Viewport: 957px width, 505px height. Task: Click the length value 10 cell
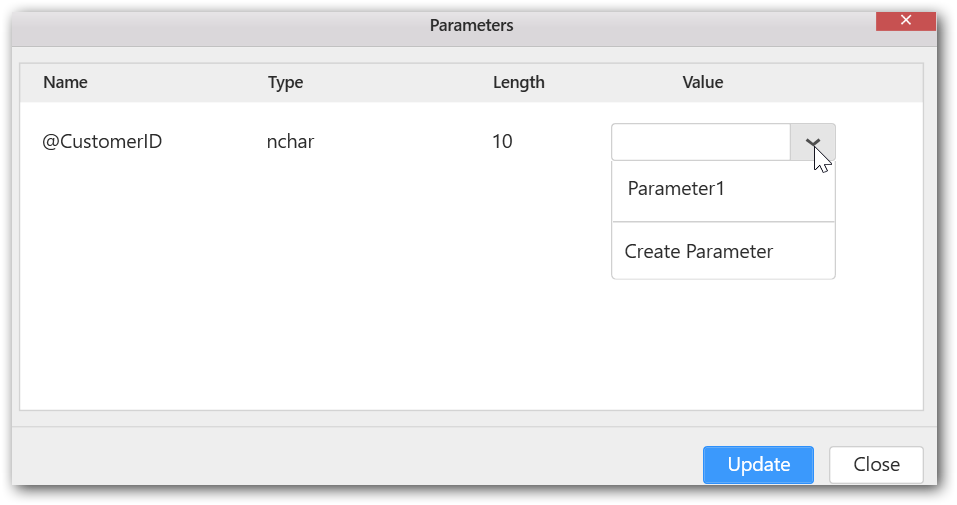pyautogui.click(x=502, y=142)
